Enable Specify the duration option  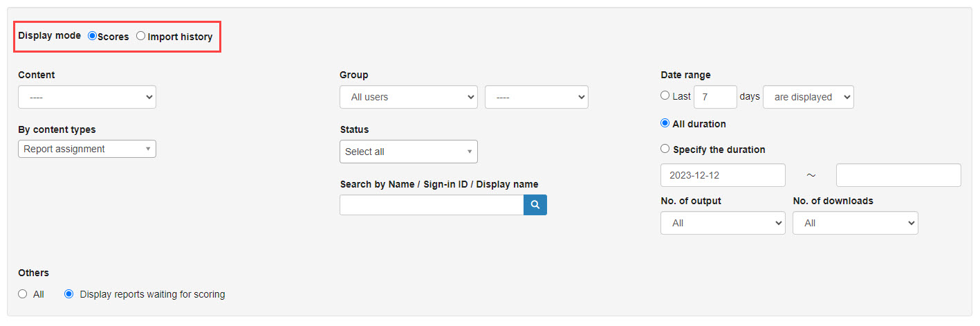[665, 149]
